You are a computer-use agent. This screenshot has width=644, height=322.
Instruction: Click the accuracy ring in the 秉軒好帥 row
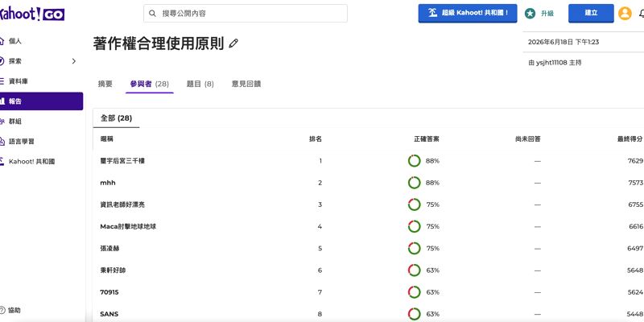[x=414, y=270]
